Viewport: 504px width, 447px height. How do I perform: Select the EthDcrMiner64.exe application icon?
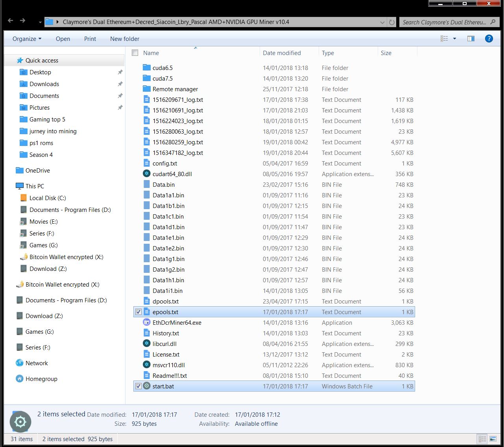coord(147,322)
